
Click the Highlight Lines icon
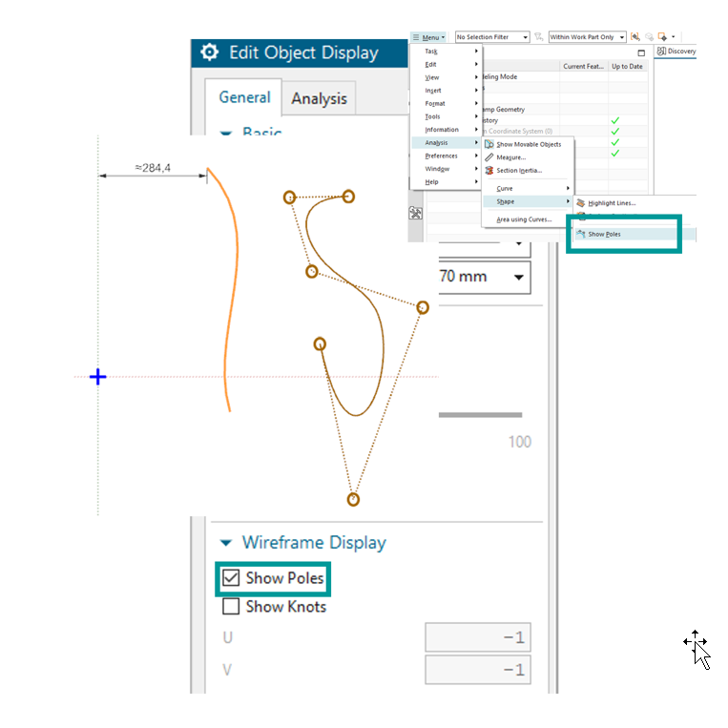[x=580, y=203]
